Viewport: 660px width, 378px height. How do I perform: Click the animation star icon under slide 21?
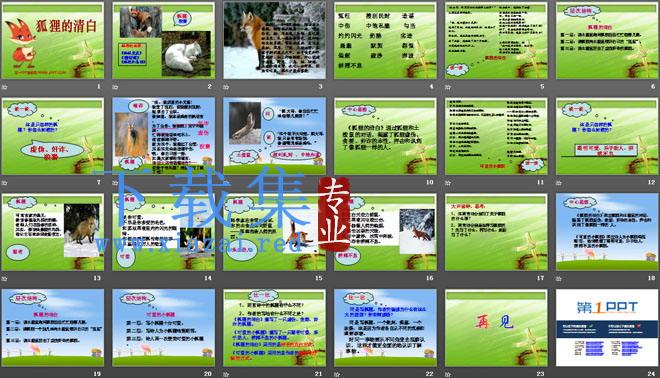point(226,374)
